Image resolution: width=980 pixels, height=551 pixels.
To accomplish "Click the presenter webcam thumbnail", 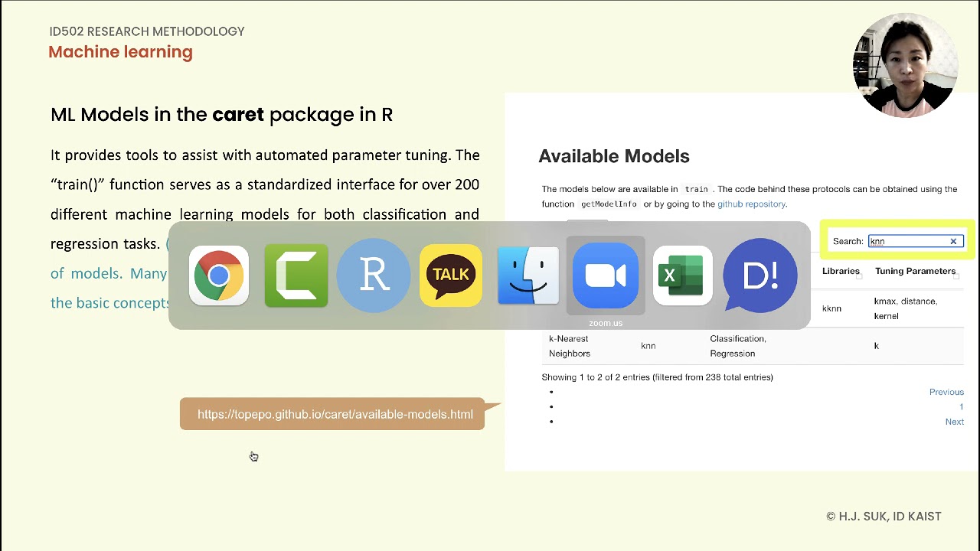I will pos(906,66).
